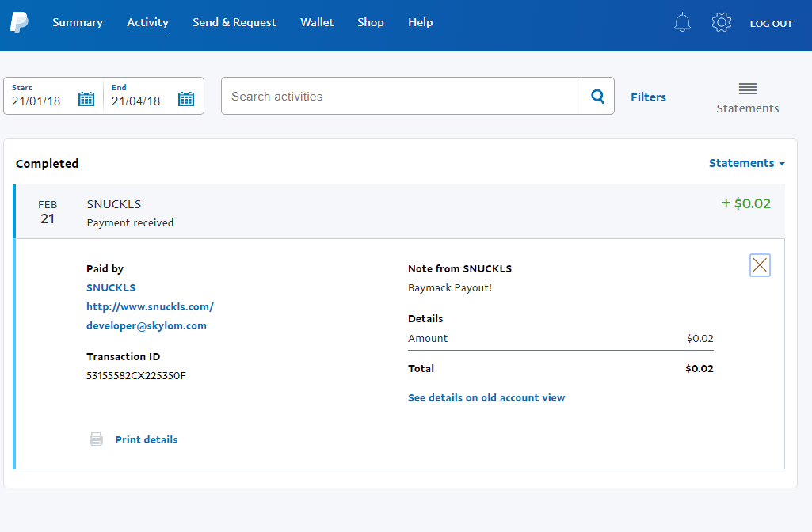Click the Amount value $0.02 in Details

700,339
